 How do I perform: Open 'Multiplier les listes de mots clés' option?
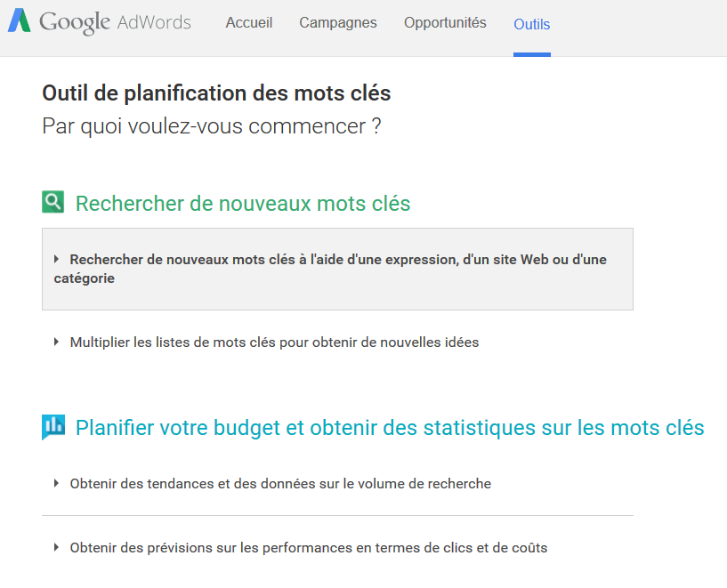pos(274,342)
